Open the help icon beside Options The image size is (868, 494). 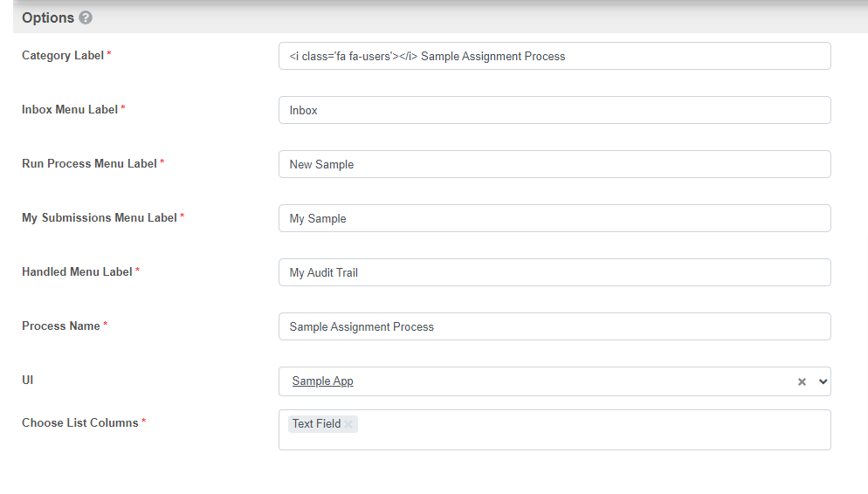pyautogui.click(x=86, y=17)
